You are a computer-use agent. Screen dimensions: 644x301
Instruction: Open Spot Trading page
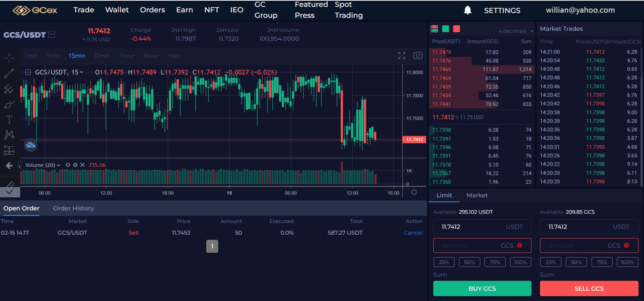point(349,10)
